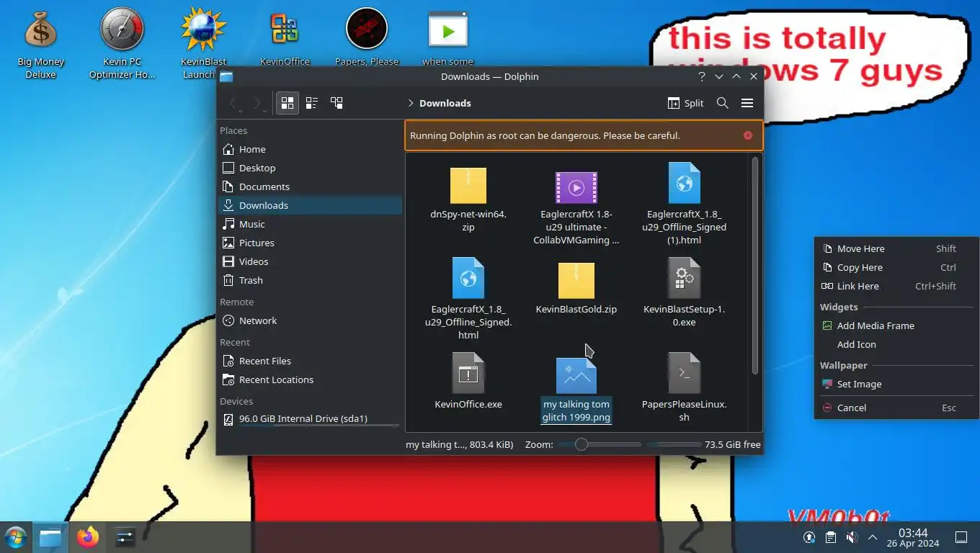
Task: Open Trash in Places panel
Action: [x=310, y=280]
